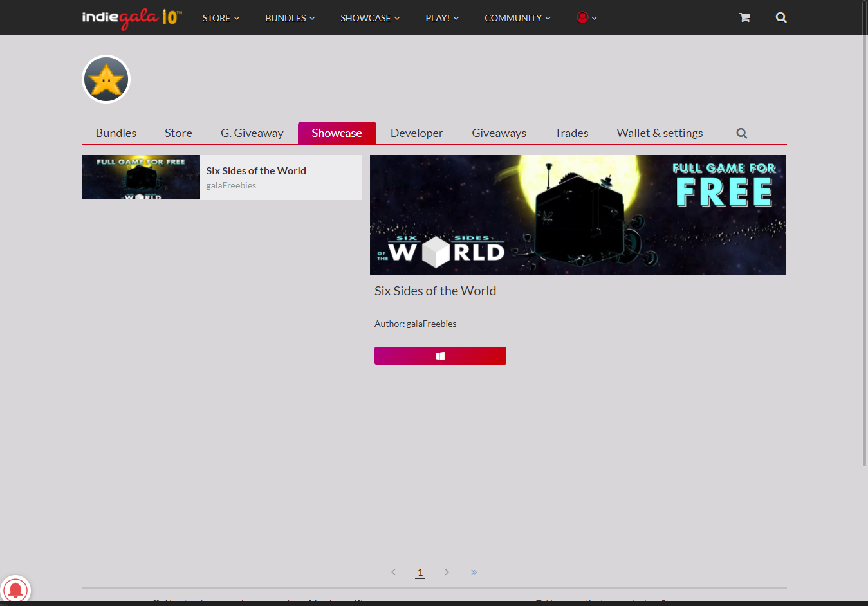Click the Six Sides of the World list thumbnail
The image size is (868, 606).
pyautogui.click(x=141, y=178)
